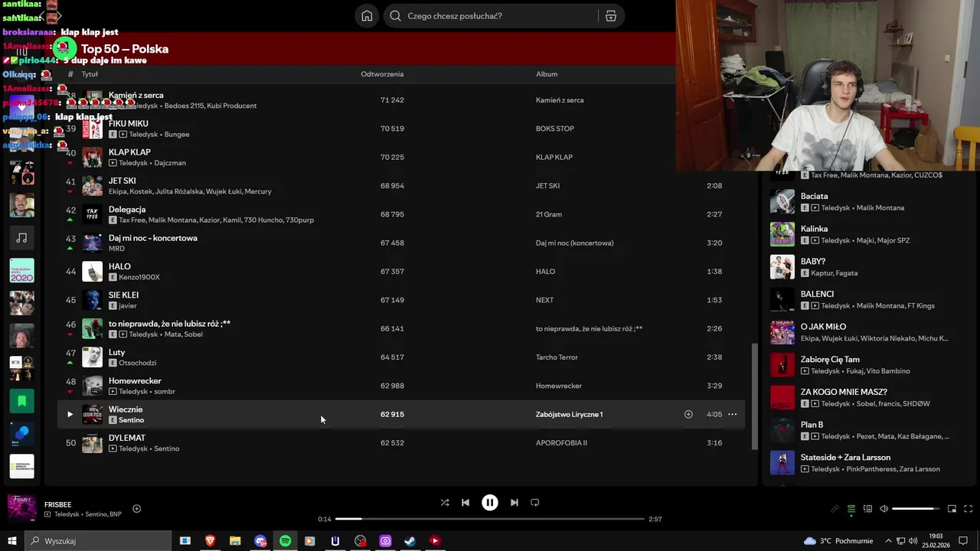Open Steam from the taskbar
Image resolution: width=980 pixels, height=551 pixels.
[410, 541]
